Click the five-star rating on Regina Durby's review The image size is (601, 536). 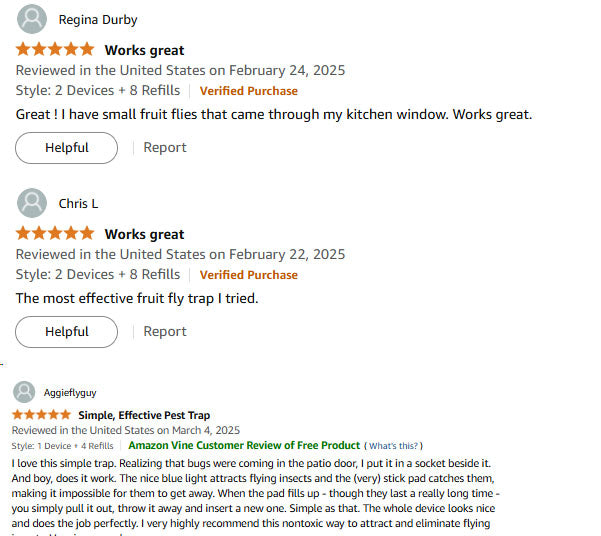(x=55, y=49)
